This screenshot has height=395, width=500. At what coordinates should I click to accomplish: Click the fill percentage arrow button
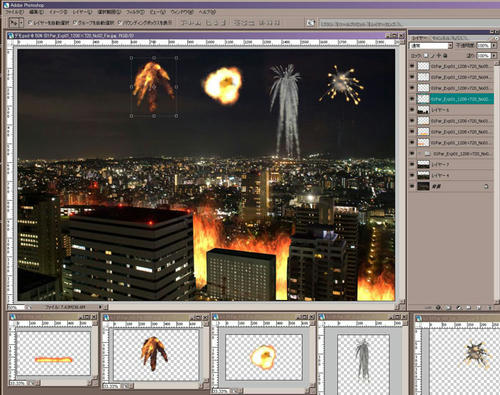[494, 56]
